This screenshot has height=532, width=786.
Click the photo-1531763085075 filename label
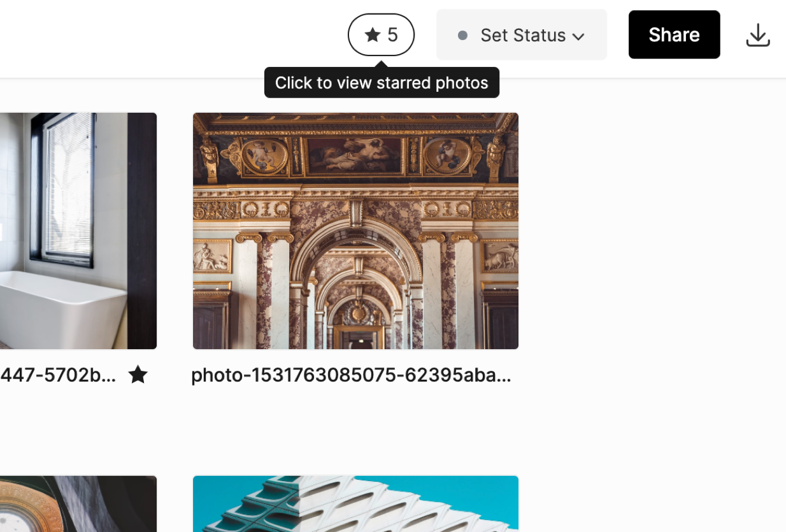[x=351, y=375]
